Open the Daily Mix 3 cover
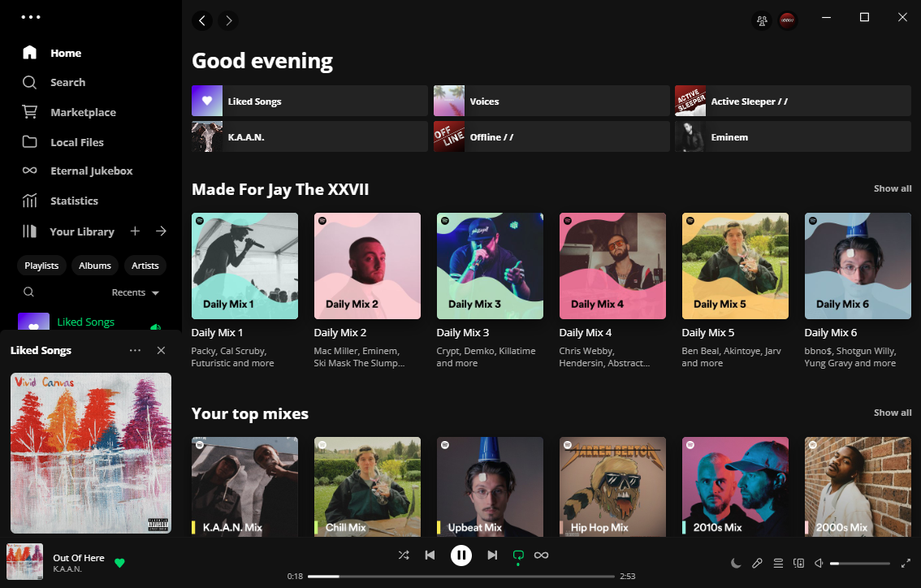921x588 pixels. (490, 266)
